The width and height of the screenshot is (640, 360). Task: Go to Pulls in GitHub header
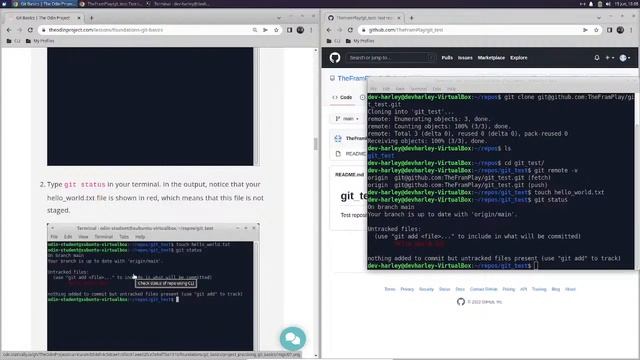tap(447, 58)
